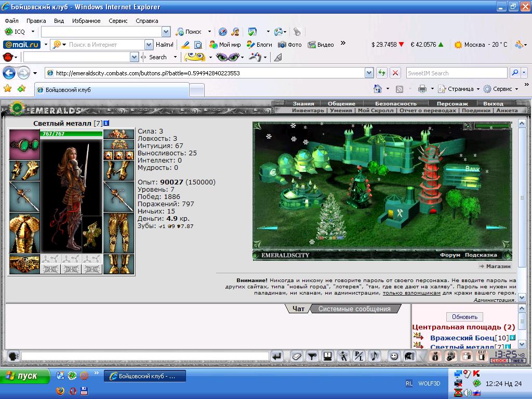Click the eagle pet thumbnail

pos(92,234)
